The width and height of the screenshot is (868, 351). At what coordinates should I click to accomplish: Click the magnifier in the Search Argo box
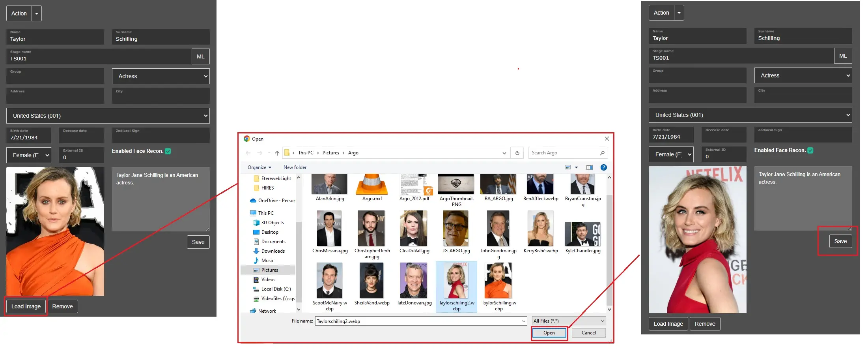coord(602,153)
